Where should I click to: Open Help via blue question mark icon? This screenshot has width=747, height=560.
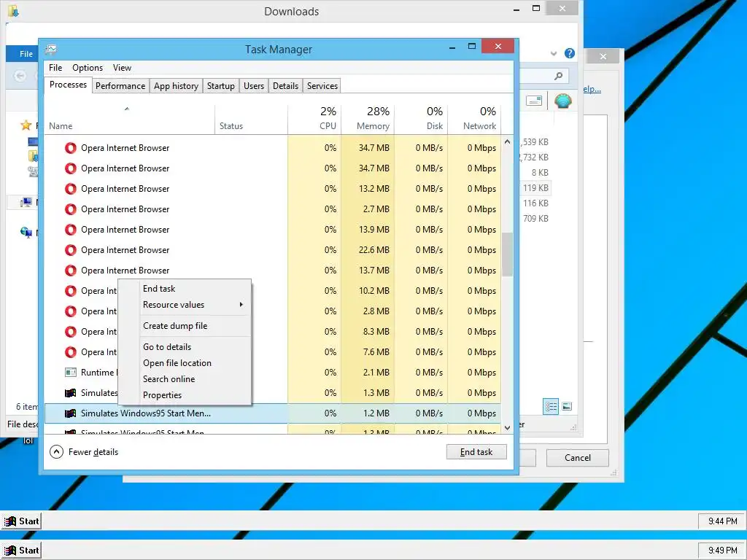569,53
